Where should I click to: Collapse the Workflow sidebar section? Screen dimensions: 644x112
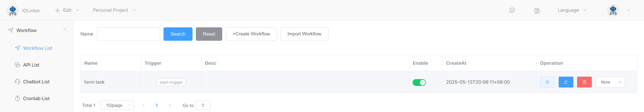[x=65, y=30]
